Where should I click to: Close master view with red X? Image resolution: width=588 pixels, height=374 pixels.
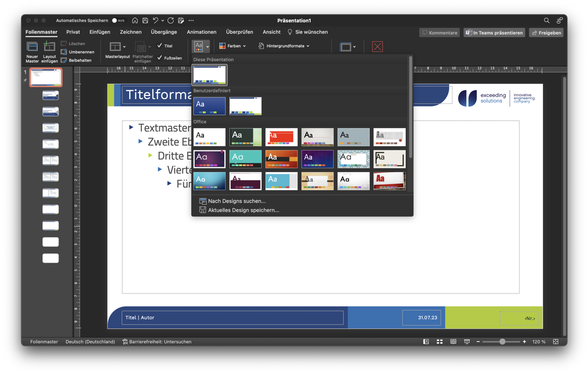point(377,47)
